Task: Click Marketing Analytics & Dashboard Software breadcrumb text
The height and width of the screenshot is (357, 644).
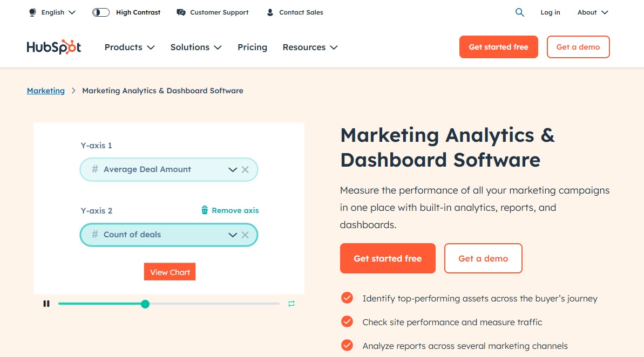Action: [x=162, y=91]
